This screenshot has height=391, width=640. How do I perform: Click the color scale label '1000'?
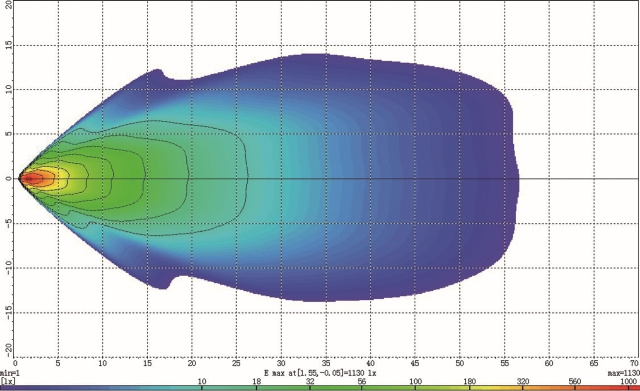[x=628, y=381]
